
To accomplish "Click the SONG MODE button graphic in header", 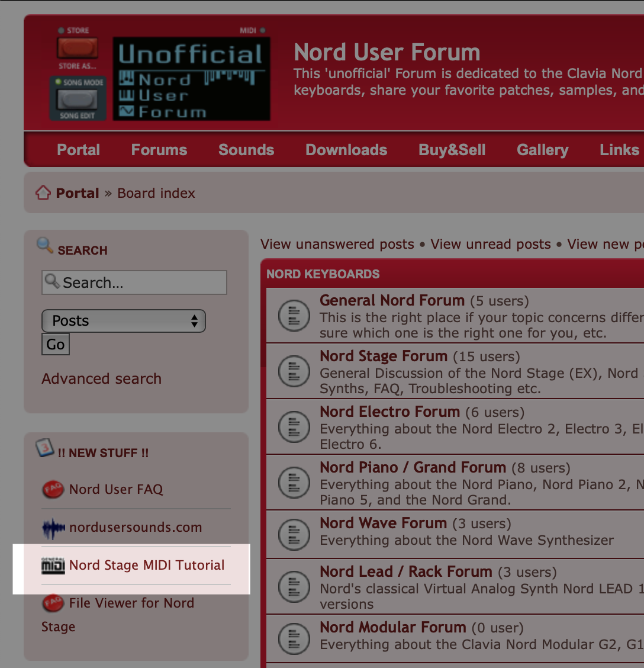I will coord(78,98).
